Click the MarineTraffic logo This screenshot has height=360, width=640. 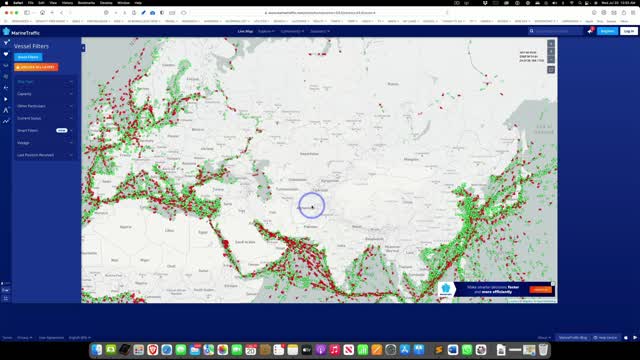pos(21,31)
